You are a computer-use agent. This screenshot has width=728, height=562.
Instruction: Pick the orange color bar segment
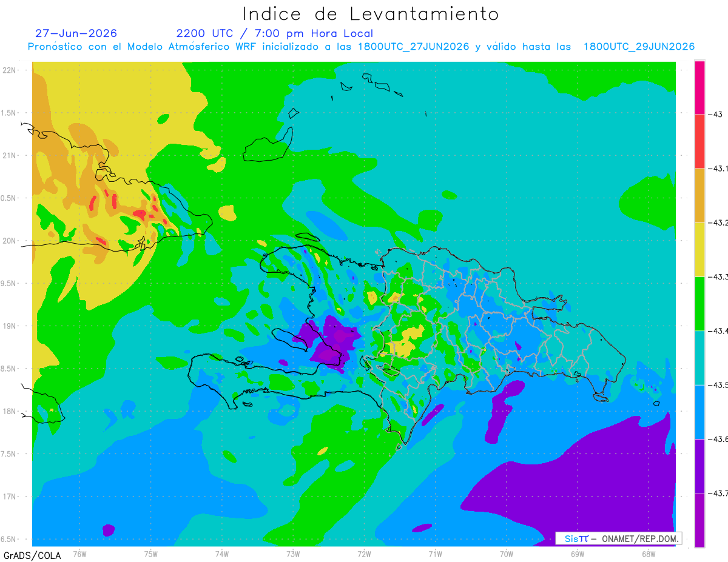coord(699,195)
